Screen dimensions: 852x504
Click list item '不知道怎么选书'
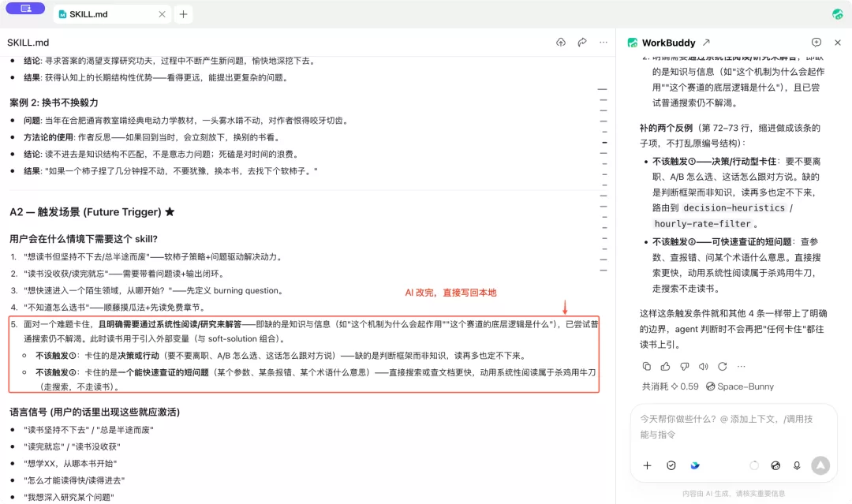pyautogui.click(x=115, y=308)
